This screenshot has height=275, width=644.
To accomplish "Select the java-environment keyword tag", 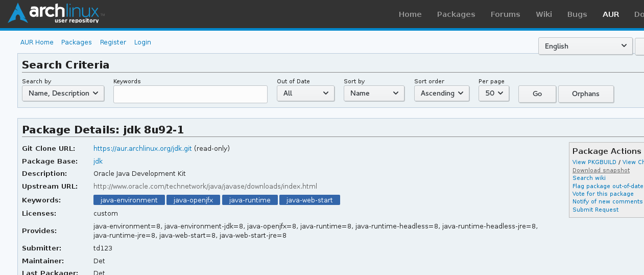I will (129, 200).
